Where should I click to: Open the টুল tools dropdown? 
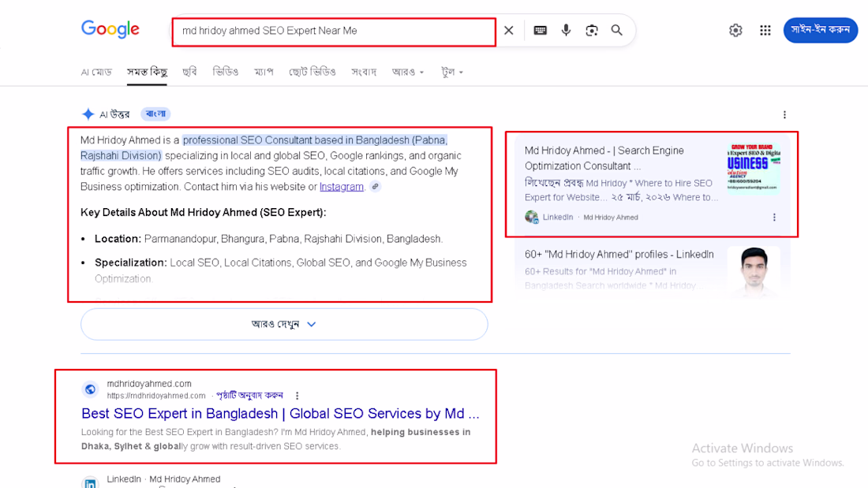[x=451, y=72]
